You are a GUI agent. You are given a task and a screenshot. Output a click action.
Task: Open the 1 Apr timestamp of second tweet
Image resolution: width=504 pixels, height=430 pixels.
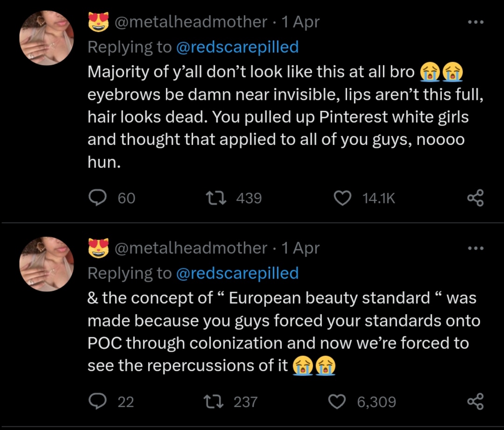pos(300,248)
